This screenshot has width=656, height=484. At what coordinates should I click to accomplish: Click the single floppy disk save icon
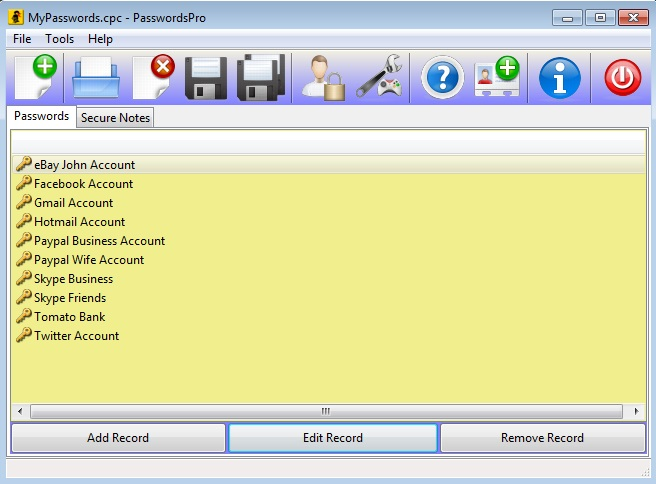(205, 77)
